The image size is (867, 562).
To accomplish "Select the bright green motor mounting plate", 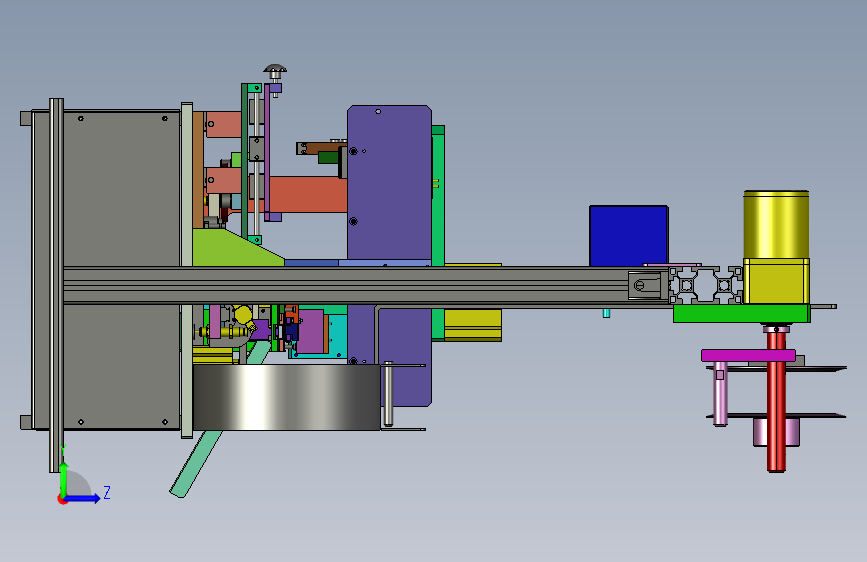I will 741,314.
